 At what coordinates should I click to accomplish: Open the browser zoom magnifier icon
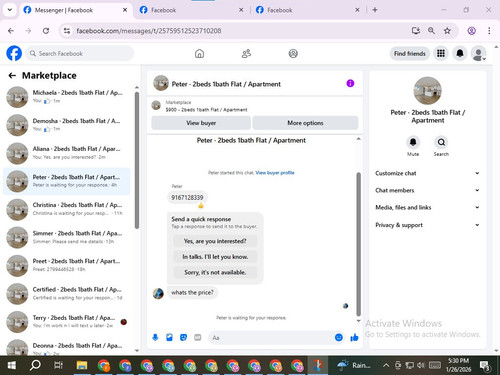point(431,31)
